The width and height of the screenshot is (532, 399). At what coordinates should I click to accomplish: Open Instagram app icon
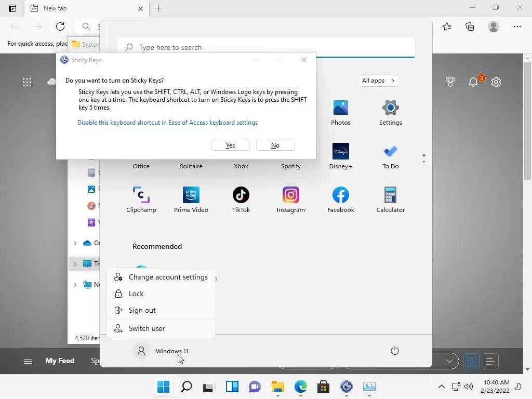291,200
